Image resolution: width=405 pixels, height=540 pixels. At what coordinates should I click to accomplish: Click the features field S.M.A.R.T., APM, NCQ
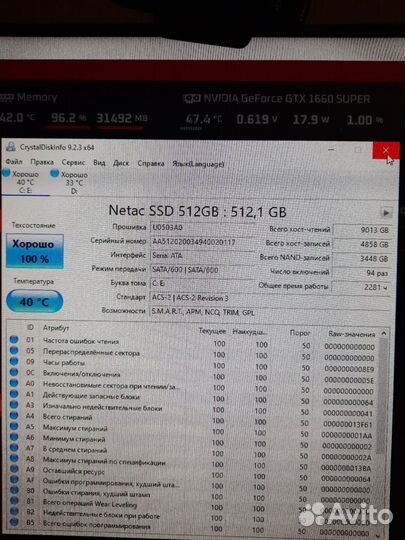(x=269, y=312)
